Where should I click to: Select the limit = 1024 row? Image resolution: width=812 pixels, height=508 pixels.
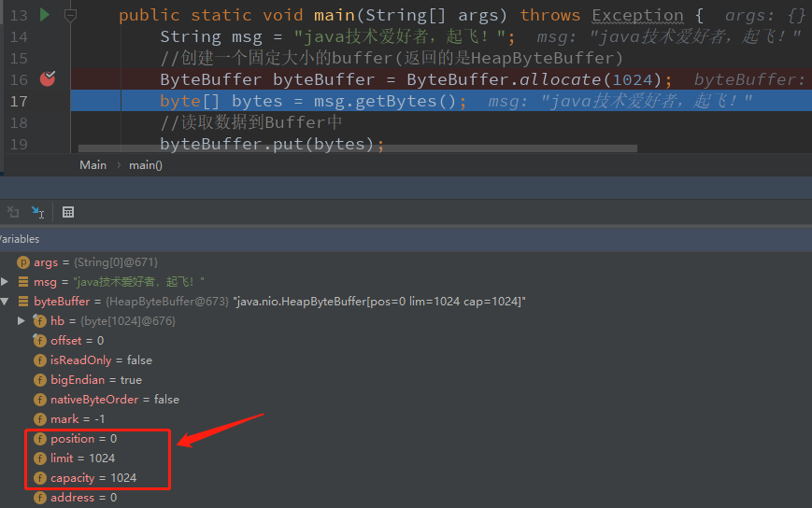pyautogui.click(x=406, y=459)
